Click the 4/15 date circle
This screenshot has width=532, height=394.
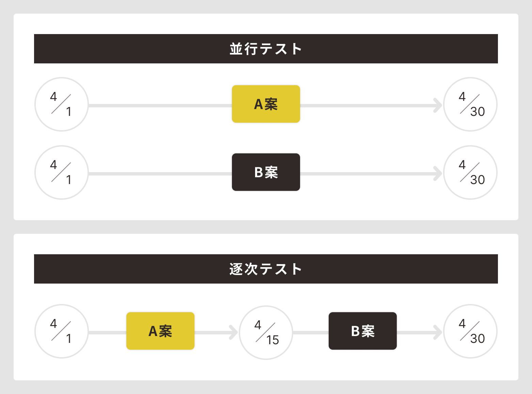click(x=266, y=332)
